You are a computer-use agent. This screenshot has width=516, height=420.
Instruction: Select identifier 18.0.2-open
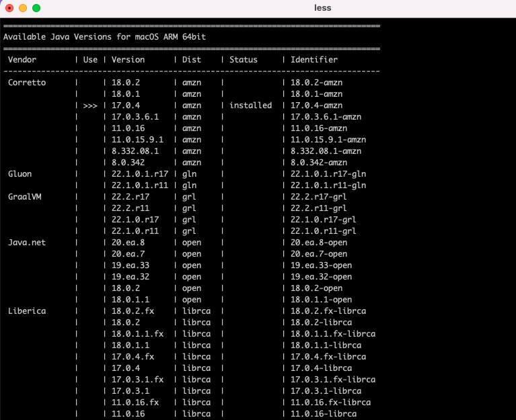pyautogui.click(x=316, y=288)
